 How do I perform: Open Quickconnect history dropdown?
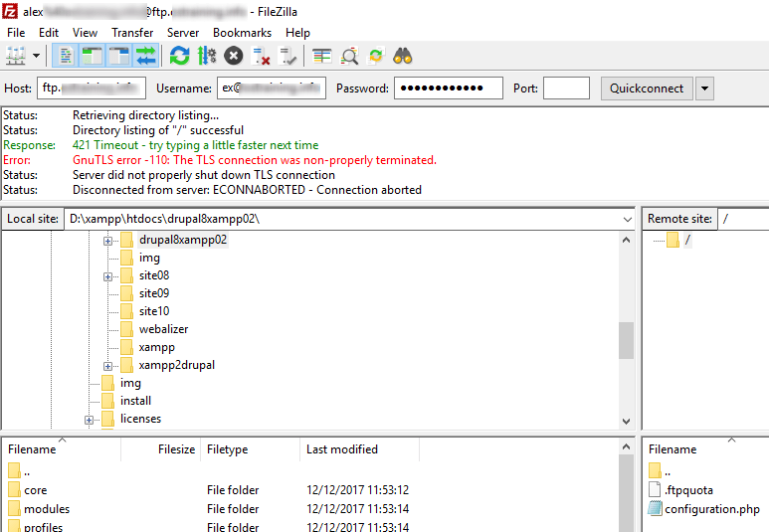click(x=704, y=89)
